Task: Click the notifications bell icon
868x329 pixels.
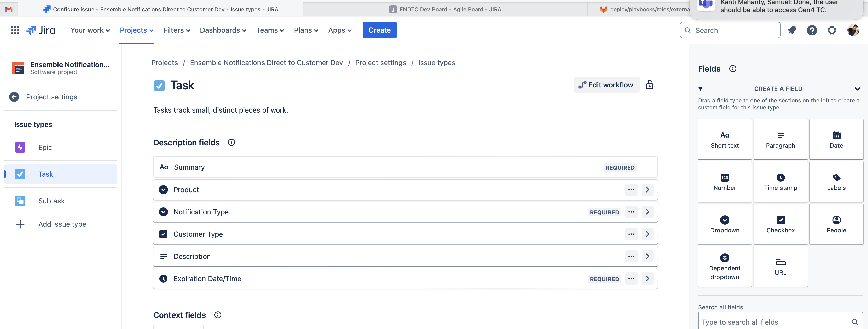Action: (x=792, y=30)
